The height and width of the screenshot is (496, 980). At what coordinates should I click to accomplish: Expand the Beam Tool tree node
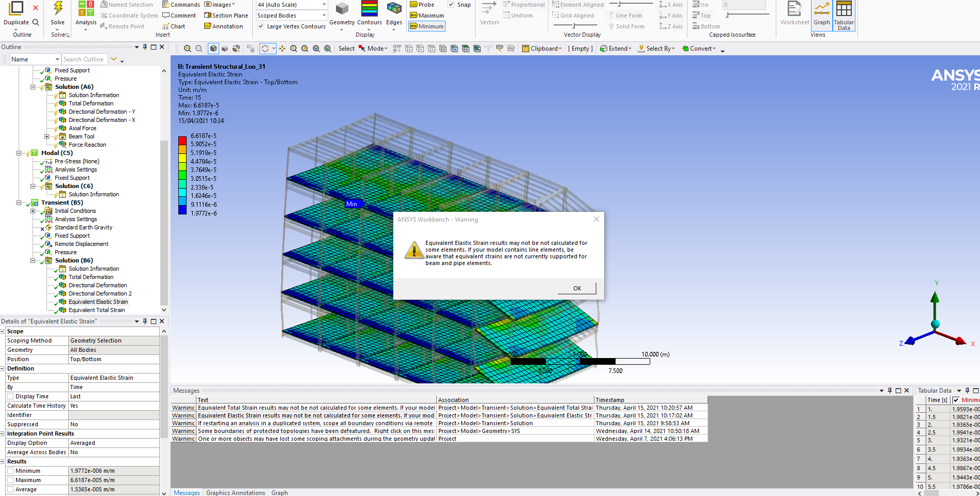pyautogui.click(x=47, y=136)
